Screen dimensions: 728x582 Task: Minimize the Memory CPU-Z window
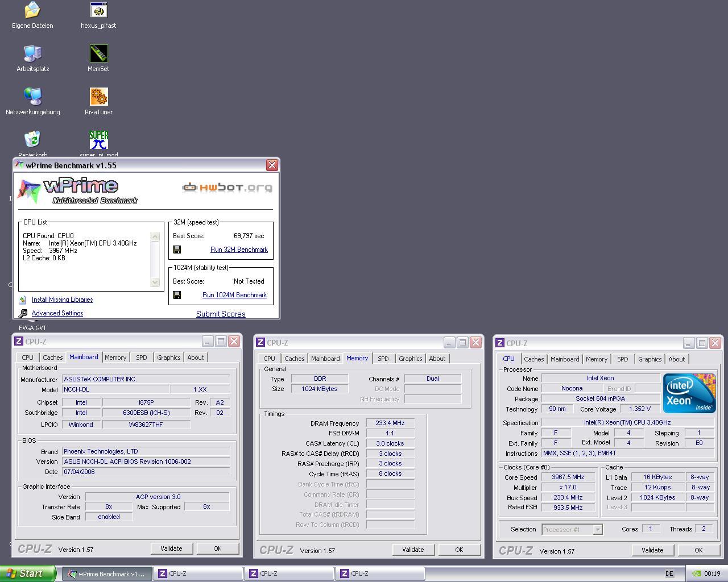449,343
